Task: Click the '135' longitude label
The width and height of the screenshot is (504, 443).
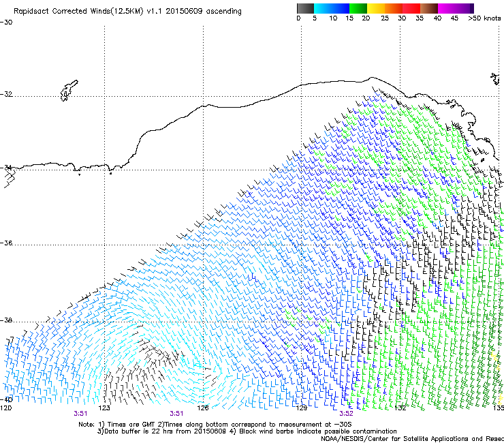Action: coord(499,408)
